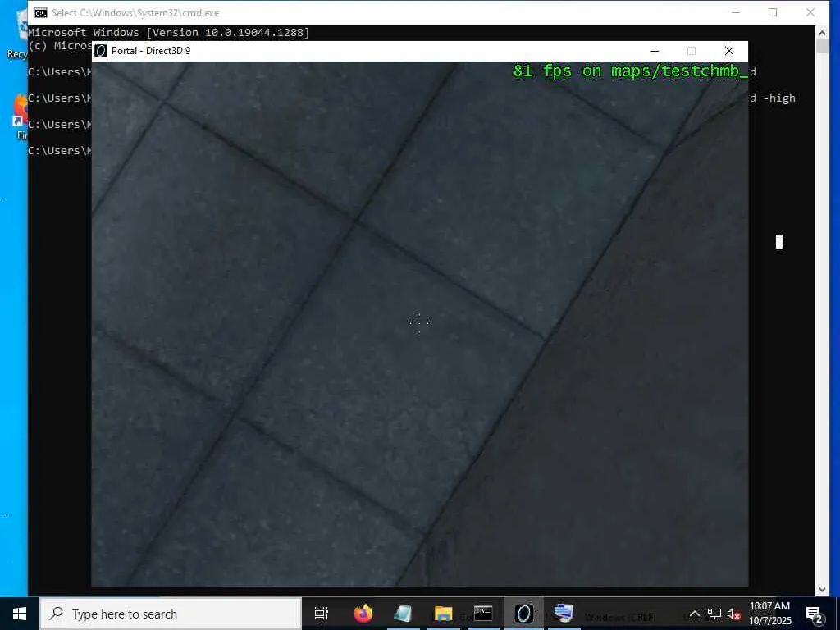840x630 pixels.
Task: Click the green fps counter text
Action: click(x=630, y=71)
